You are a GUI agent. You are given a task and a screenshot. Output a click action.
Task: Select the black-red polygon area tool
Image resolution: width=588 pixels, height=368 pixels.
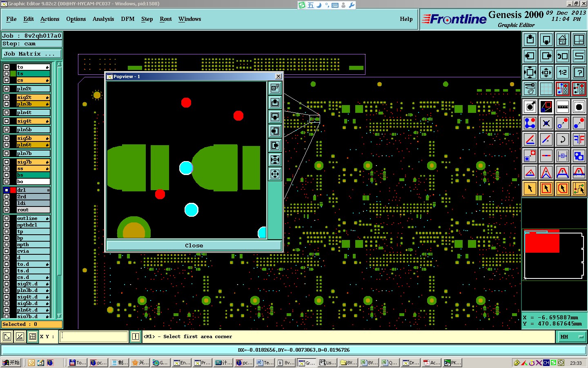(546, 107)
